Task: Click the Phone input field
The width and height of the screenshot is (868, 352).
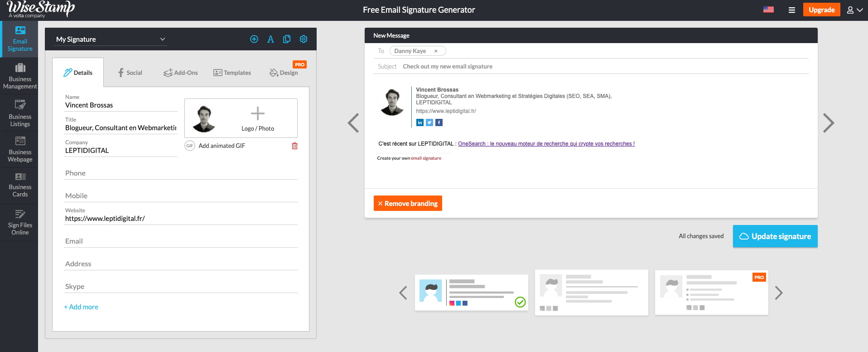Action: 181,173
